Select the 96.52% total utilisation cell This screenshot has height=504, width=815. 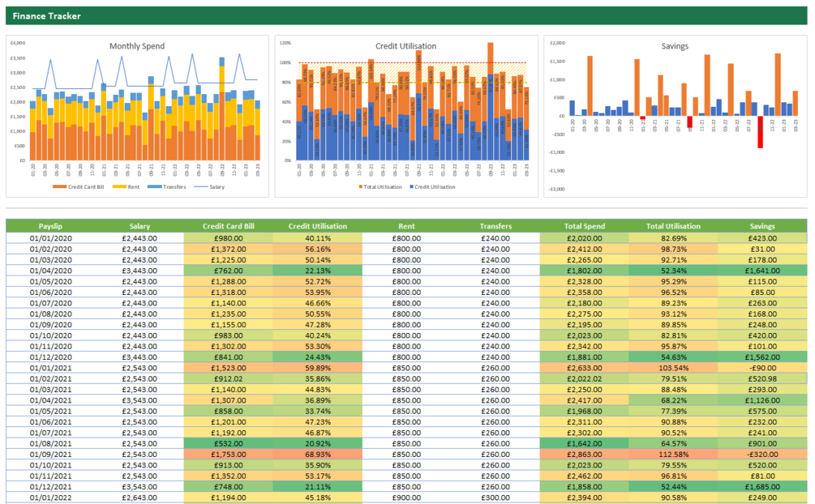pos(673,293)
